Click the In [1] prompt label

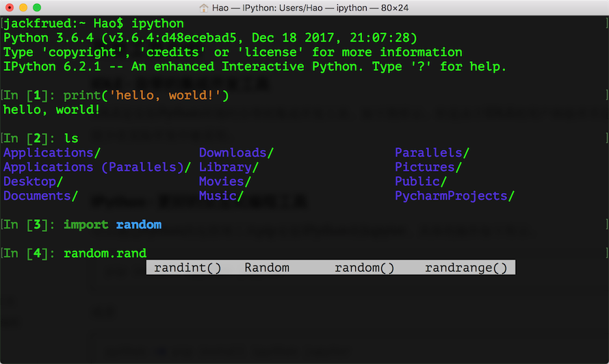pyautogui.click(x=29, y=96)
